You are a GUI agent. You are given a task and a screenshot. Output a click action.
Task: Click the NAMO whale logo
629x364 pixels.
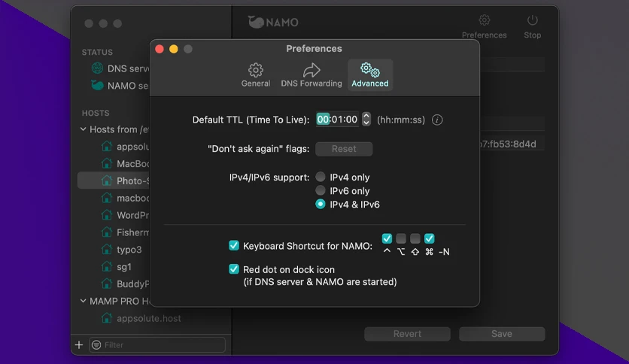tap(256, 22)
